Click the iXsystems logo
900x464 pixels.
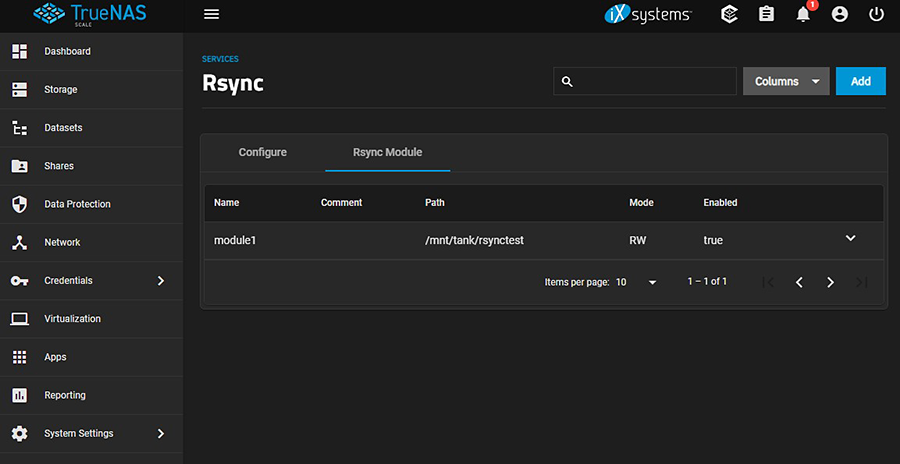tap(648, 14)
